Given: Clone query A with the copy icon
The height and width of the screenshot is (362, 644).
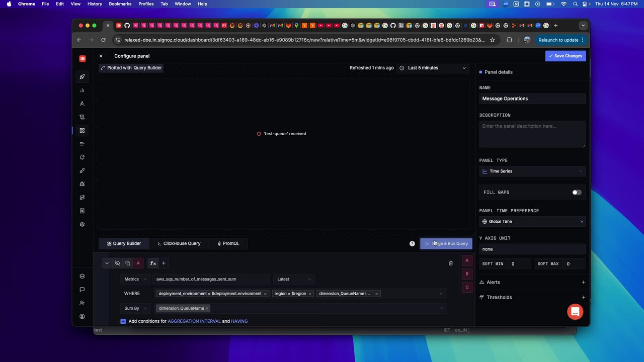Looking at the screenshot, I should pyautogui.click(x=128, y=263).
